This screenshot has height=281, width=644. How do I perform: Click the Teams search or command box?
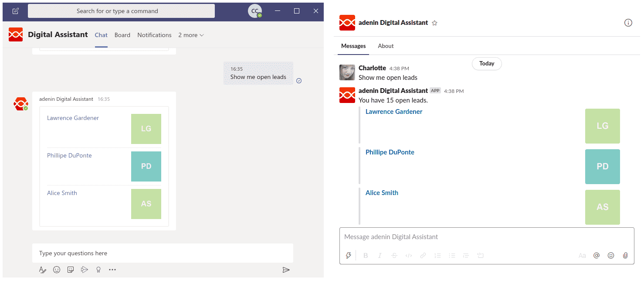[121, 11]
